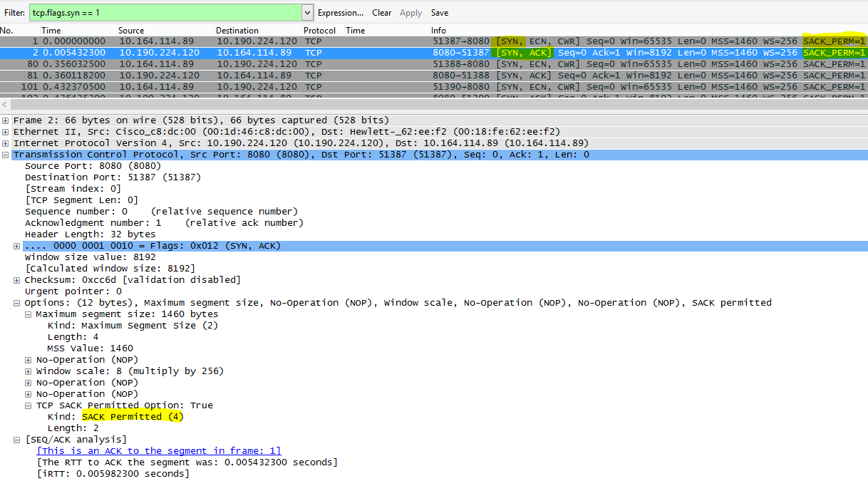Click the horizontal scrollbar left arrow

(5, 105)
